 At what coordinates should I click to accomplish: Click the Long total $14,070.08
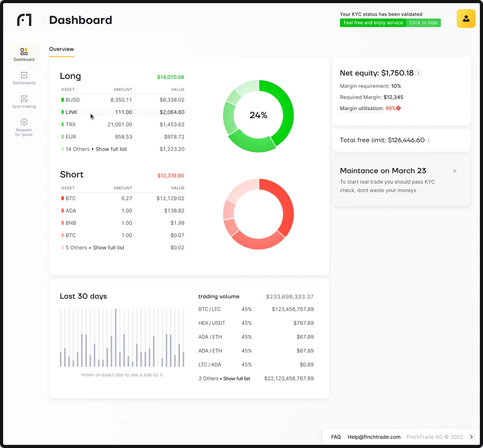pos(171,77)
